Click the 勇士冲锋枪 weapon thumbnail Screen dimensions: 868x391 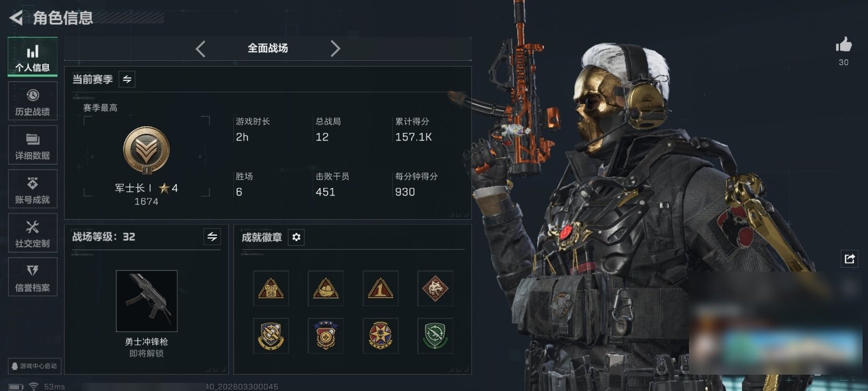pyautogui.click(x=146, y=301)
